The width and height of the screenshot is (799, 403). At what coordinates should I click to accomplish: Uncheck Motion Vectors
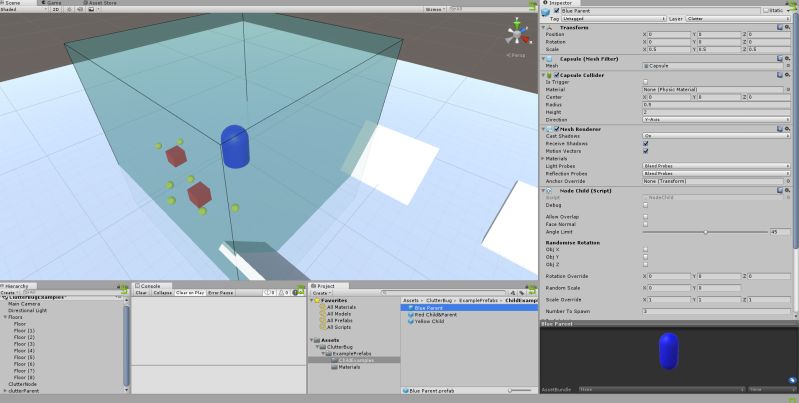(646, 151)
